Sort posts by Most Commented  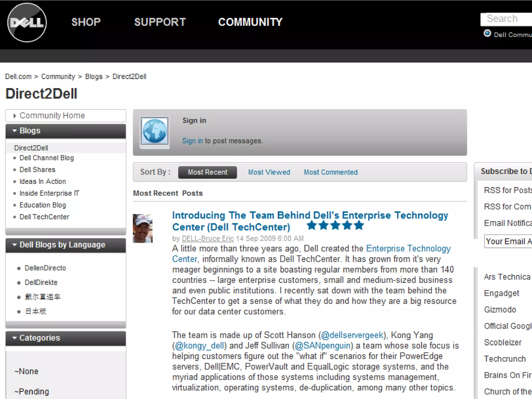click(x=331, y=172)
